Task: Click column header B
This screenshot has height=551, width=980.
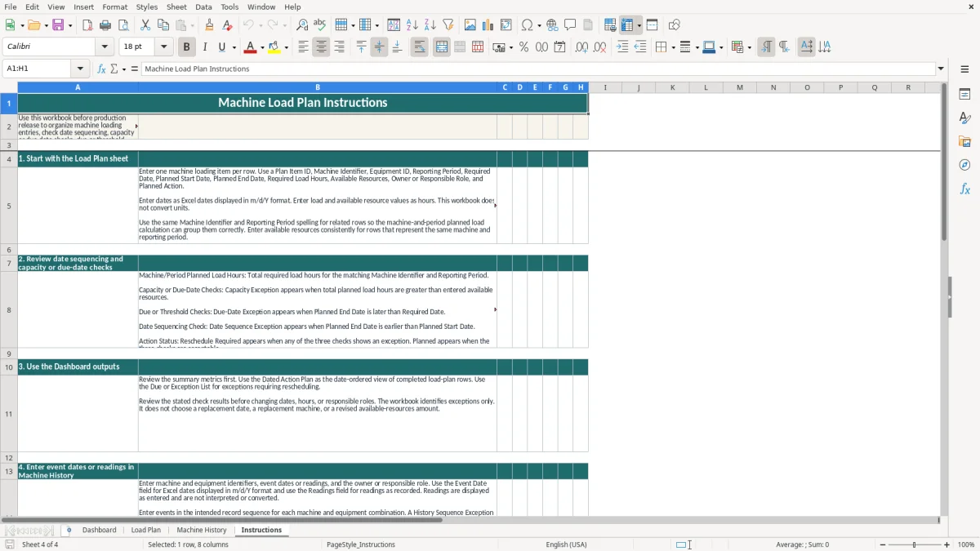Action: 318,87
